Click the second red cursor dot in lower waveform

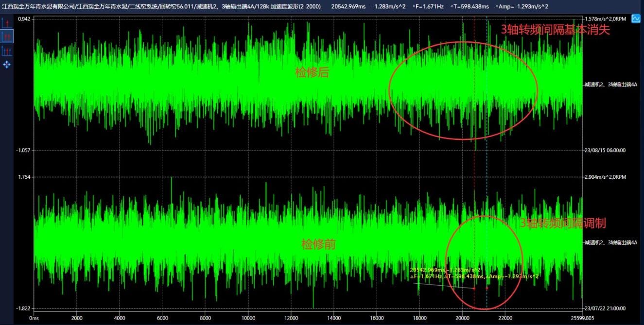[487, 289]
